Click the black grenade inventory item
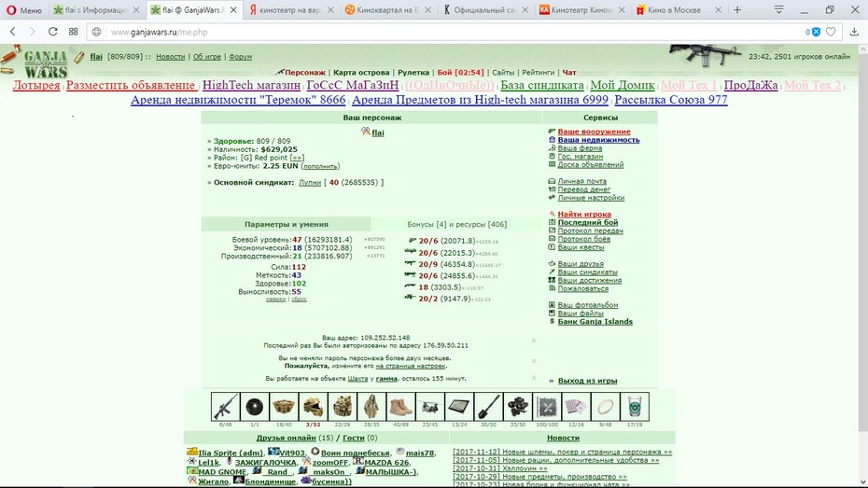 tap(255, 407)
